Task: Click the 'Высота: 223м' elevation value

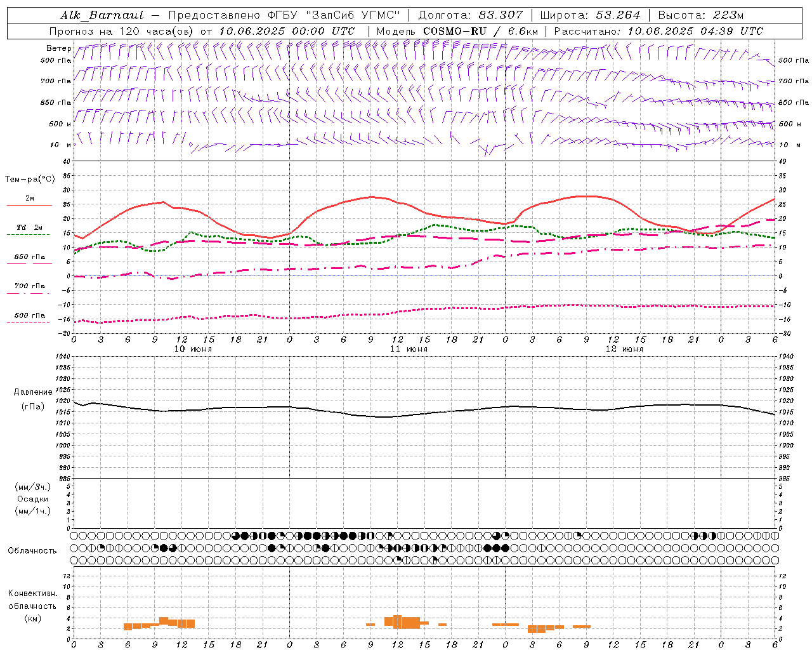Action: 700,15
